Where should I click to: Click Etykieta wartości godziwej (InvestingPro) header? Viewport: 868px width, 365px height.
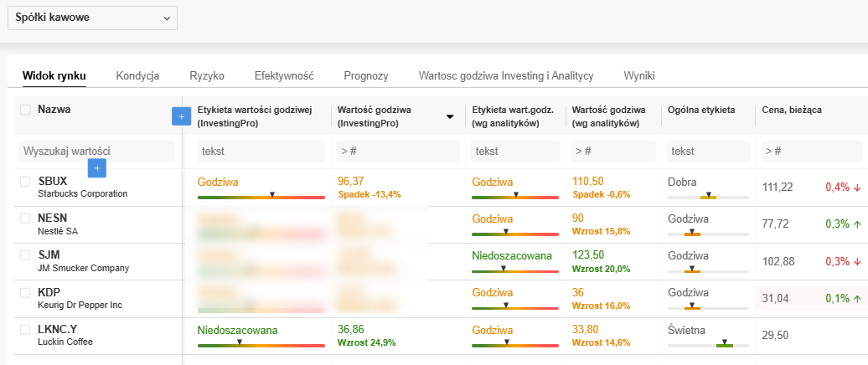click(x=256, y=116)
